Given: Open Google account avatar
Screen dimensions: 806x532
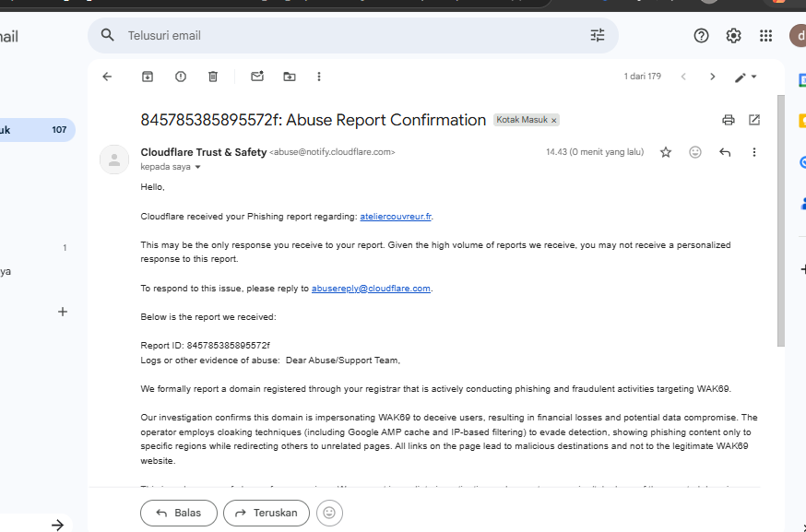Looking at the screenshot, I should coord(798,35).
